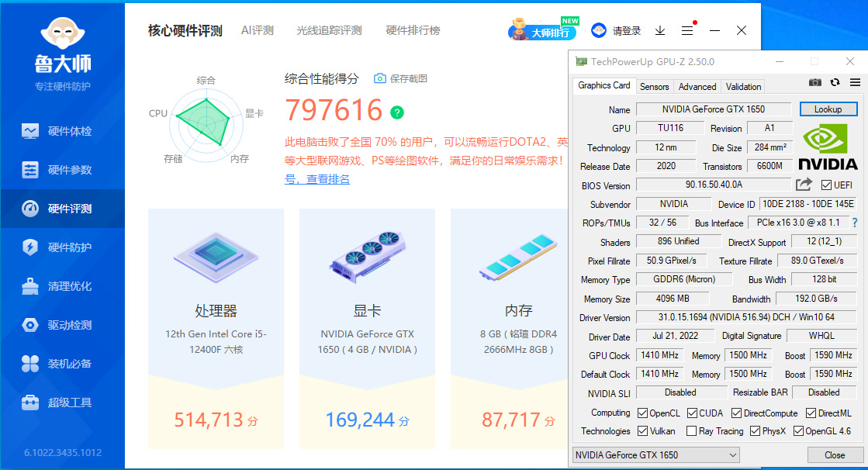Click 请登录 to log in

626,30
